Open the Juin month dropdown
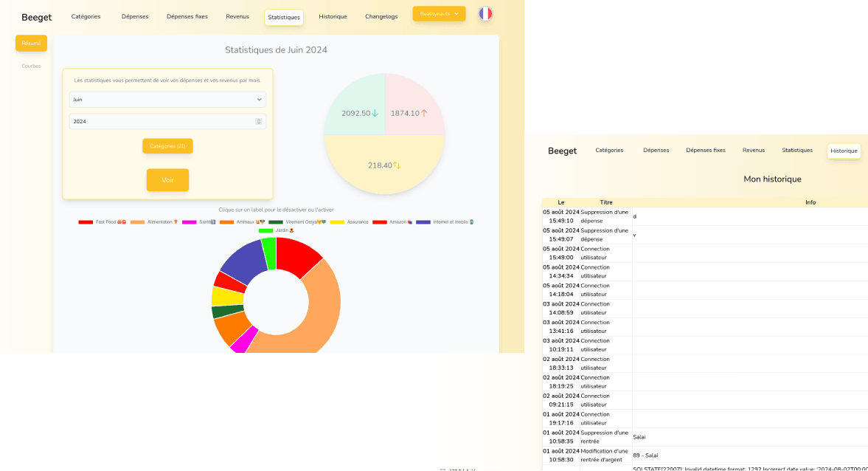Viewport: 868px width, 471px height. [x=167, y=99]
